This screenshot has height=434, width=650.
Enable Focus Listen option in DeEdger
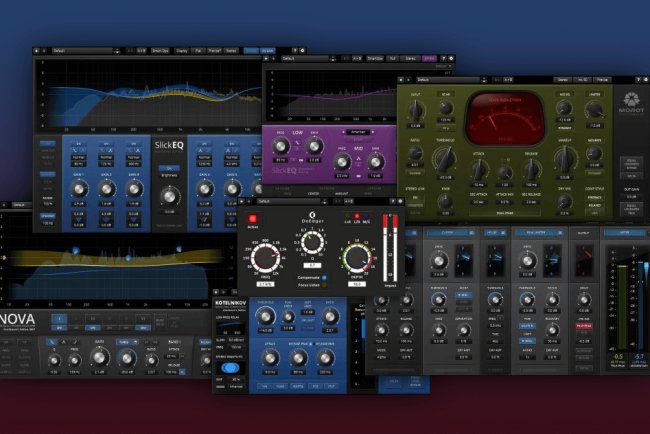point(324,285)
